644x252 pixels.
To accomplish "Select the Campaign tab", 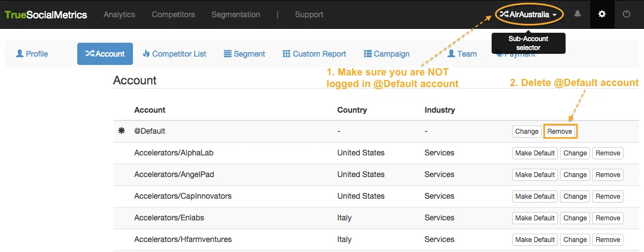I will point(387,54).
